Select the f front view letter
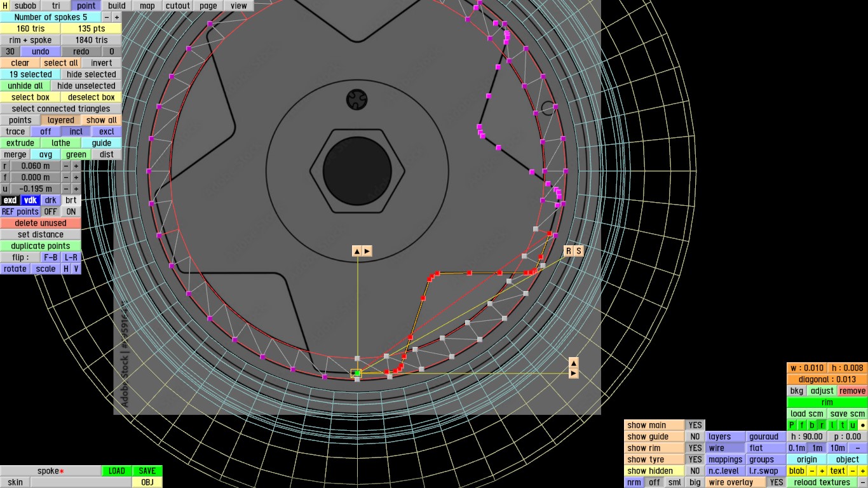 point(802,425)
